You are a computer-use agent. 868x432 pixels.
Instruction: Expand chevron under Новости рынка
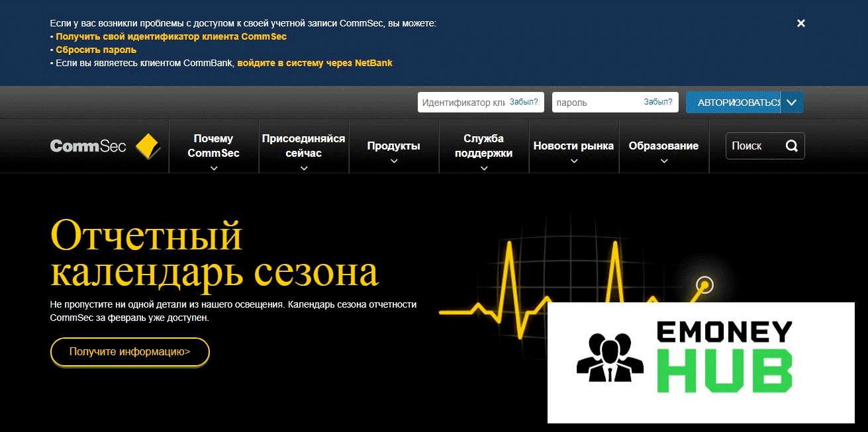[574, 161]
